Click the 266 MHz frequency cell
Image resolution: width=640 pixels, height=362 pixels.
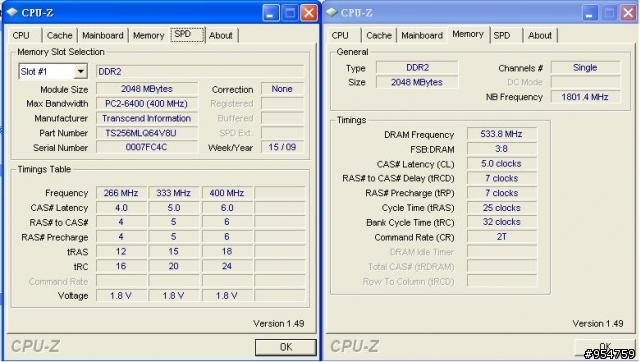[x=121, y=193]
